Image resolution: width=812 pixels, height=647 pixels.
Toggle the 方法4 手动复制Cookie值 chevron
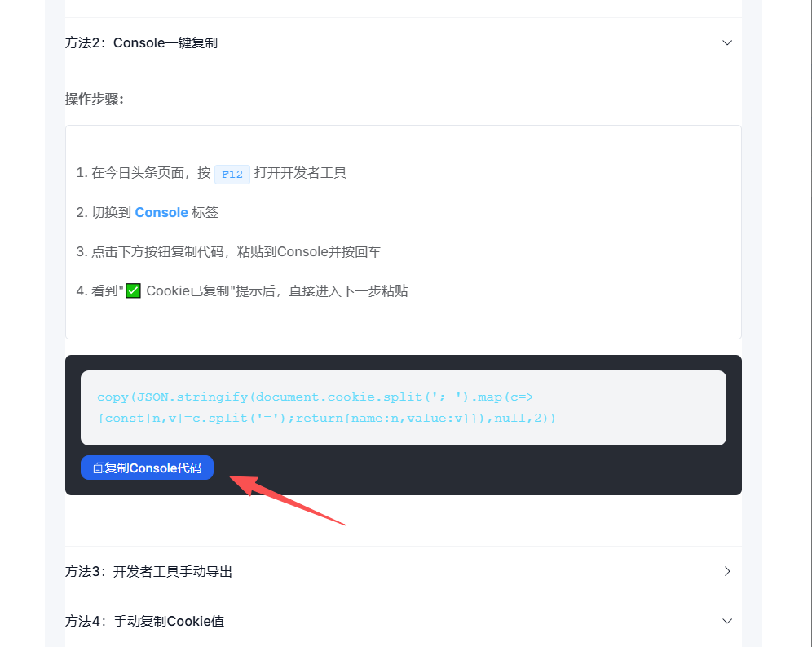point(727,621)
